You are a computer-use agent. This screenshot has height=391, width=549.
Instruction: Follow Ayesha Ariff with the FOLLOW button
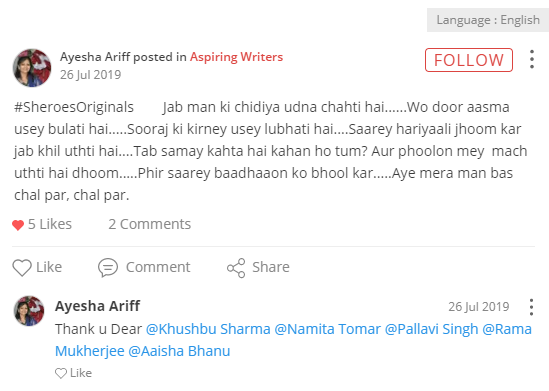point(469,60)
